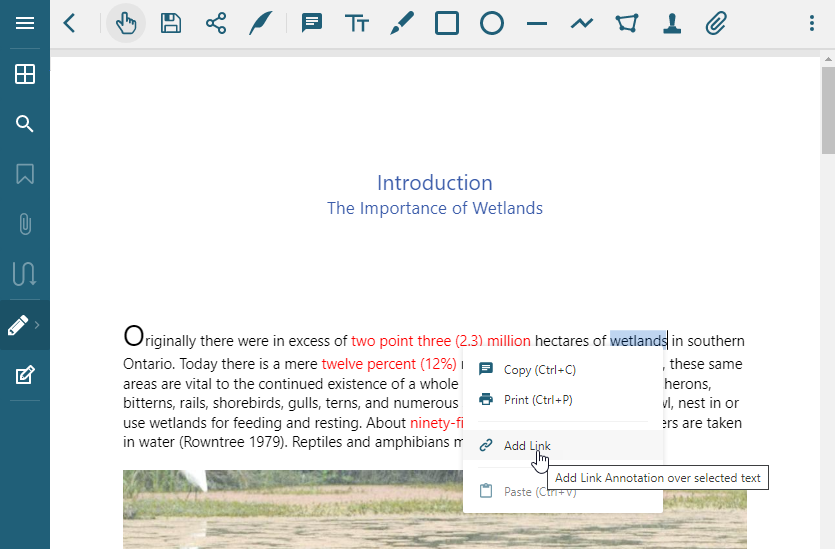
Task: Select Add Link in context menu
Action: tap(563, 445)
